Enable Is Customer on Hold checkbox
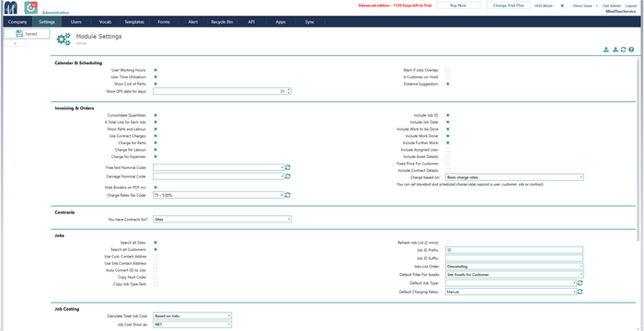The width and height of the screenshot is (644, 331). (448, 77)
